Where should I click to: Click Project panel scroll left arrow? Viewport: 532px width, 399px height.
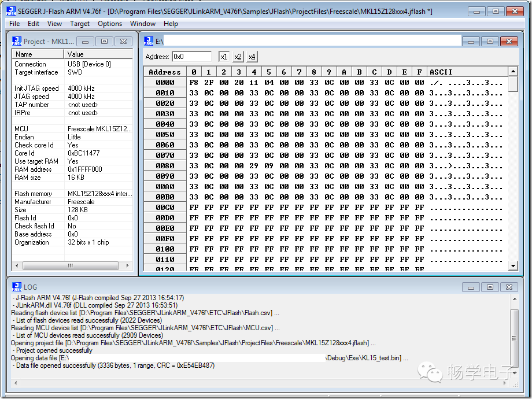17,265
